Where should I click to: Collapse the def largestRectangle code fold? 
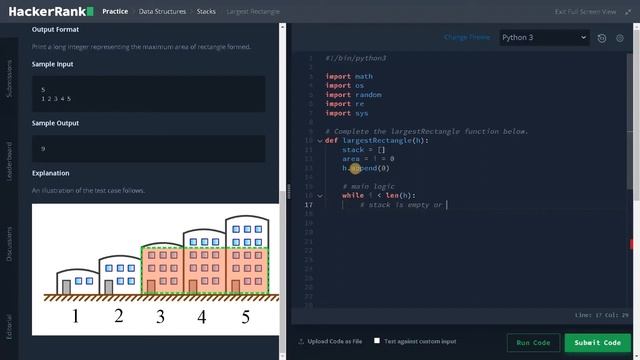[x=320, y=141]
